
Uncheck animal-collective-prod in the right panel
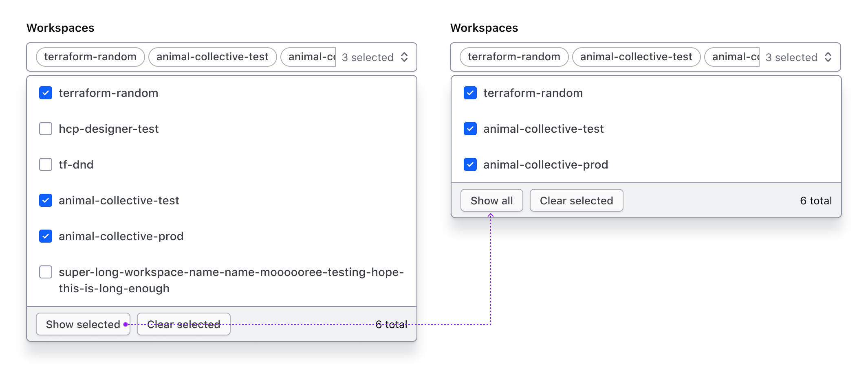[470, 164]
